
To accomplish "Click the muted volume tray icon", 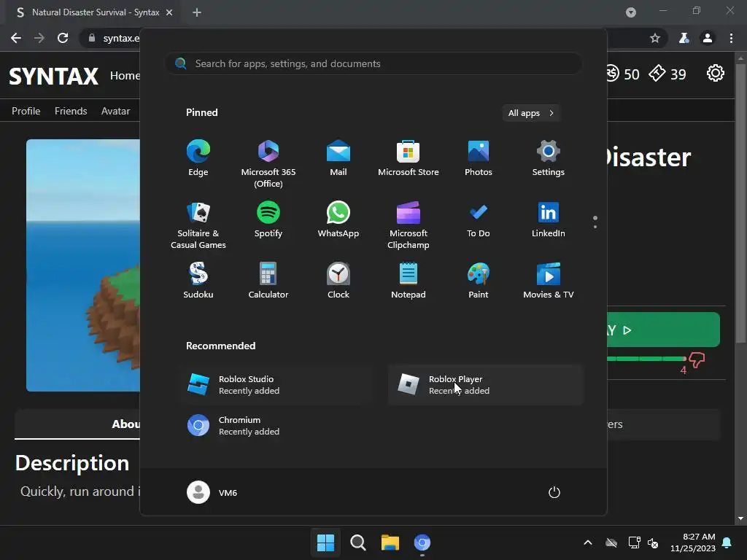I will 653,542.
